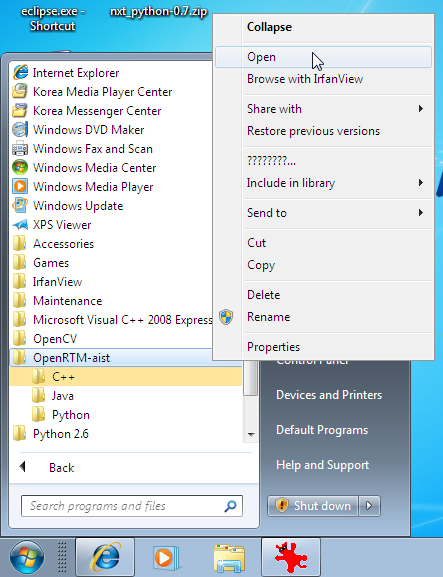Image resolution: width=443 pixels, height=577 pixels.
Task: Click the Maintenance folder icon
Action: [x=20, y=301]
